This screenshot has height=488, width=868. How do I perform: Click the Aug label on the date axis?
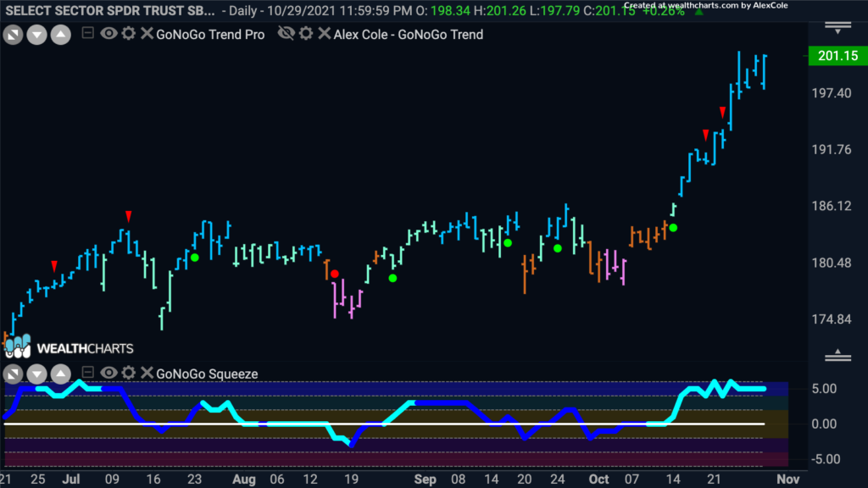pos(244,480)
